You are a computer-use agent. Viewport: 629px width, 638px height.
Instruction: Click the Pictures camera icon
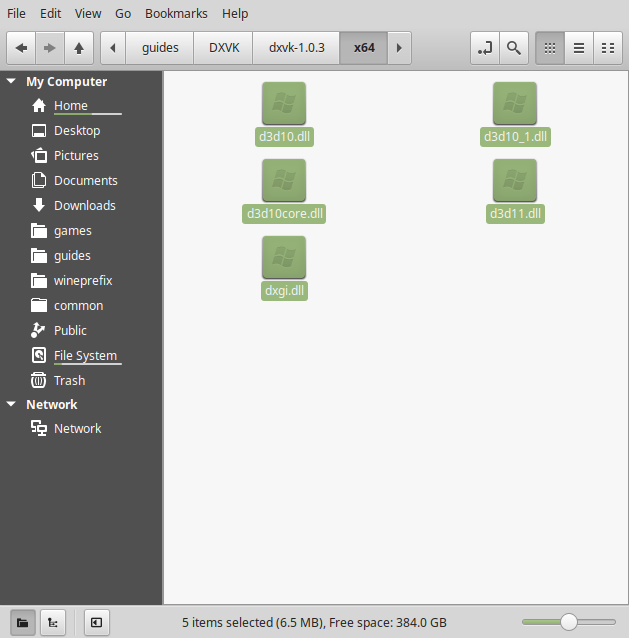click(39, 155)
